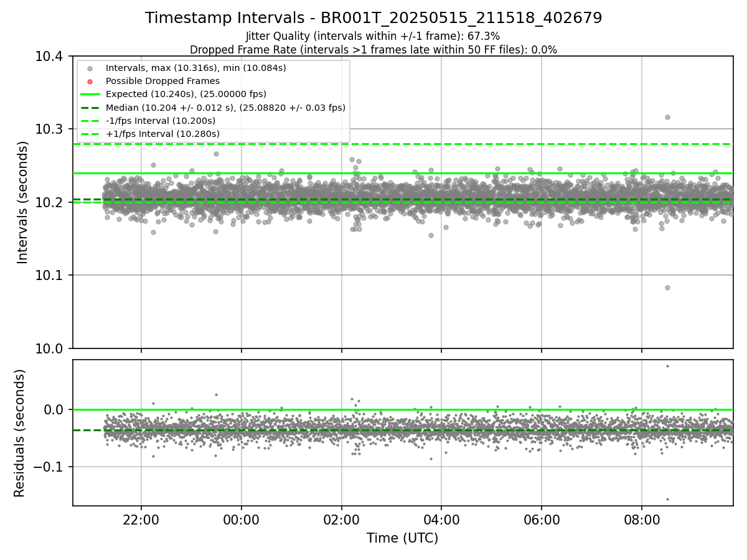This screenshot has height=560, width=747.
Task: Click legend entry Expected (10.240s), (25.00000 fps)
Action: [186, 94]
